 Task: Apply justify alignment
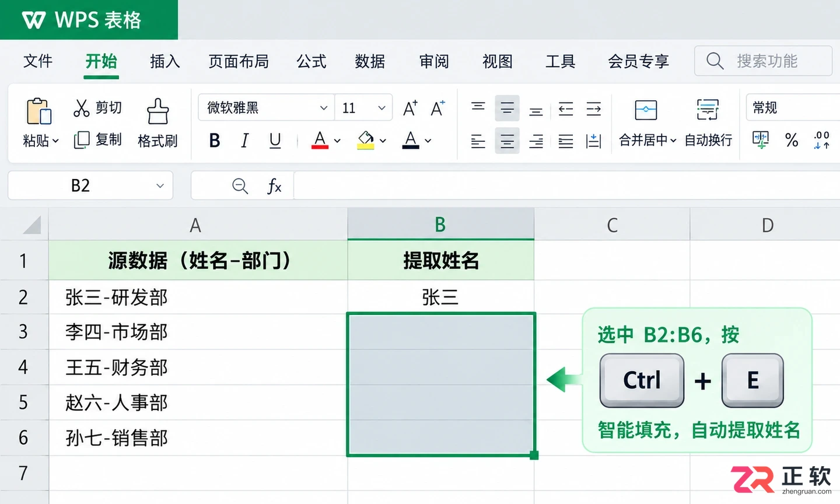click(x=566, y=141)
